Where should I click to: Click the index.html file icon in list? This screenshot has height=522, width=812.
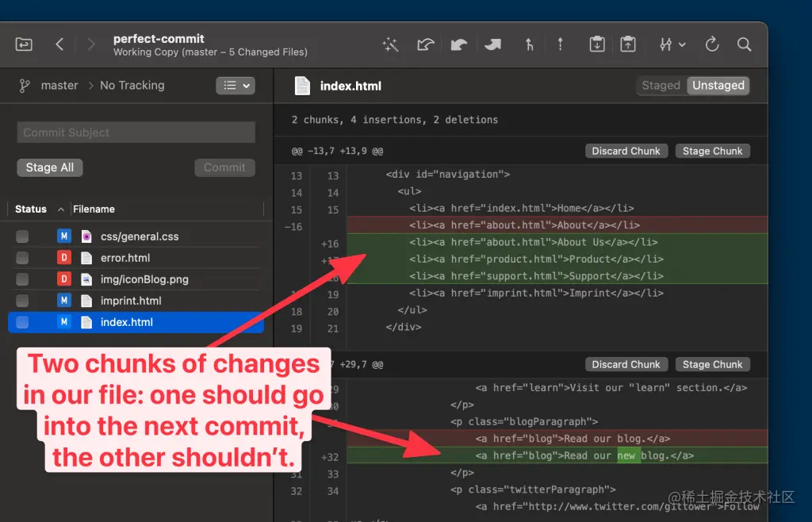(x=86, y=322)
